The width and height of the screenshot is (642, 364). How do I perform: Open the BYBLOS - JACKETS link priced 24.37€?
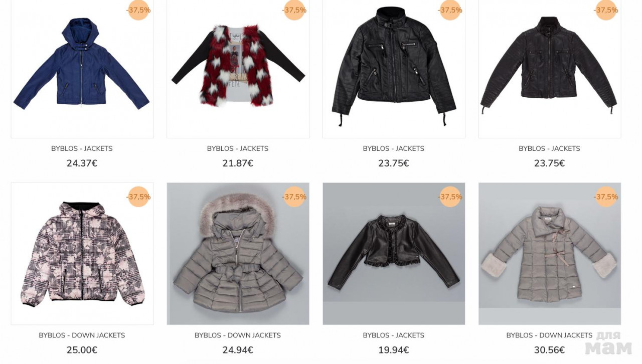pos(82,148)
